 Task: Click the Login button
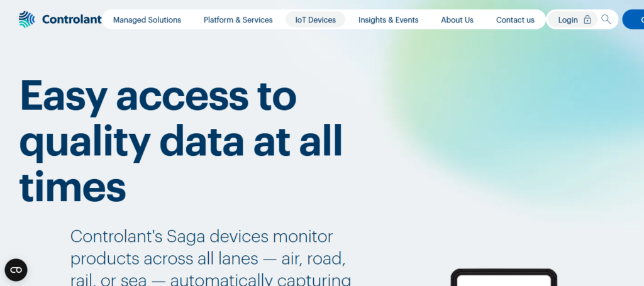pyautogui.click(x=574, y=19)
